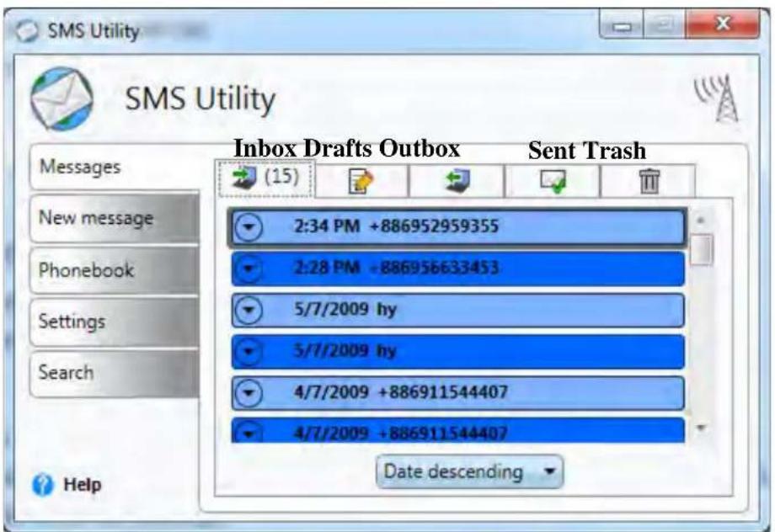Open New message section
This screenshot has width=775, height=532.
point(115,218)
